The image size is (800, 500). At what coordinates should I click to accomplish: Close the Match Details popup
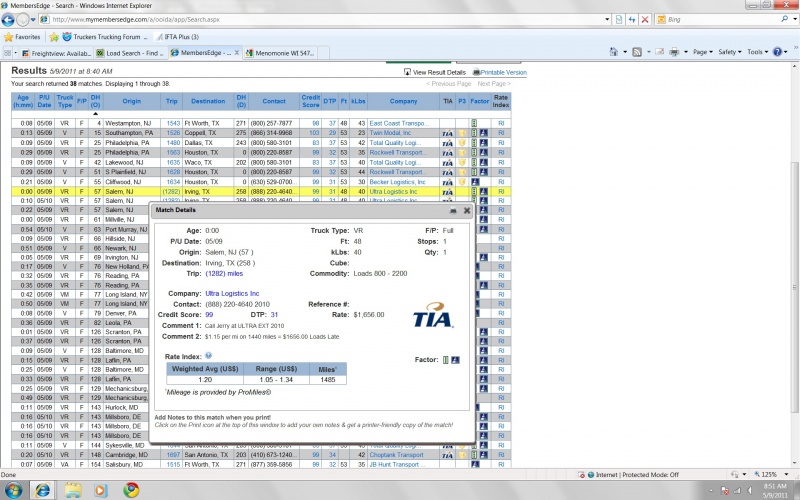466,210
